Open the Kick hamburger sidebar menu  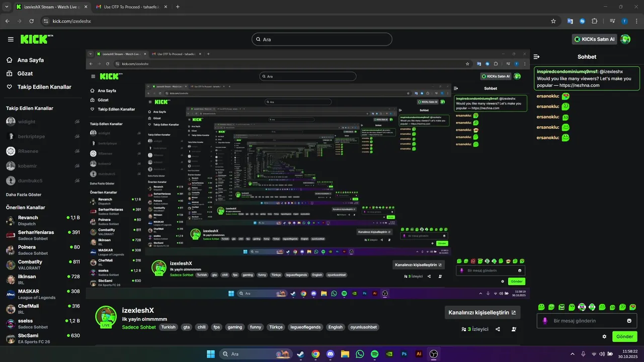click(x=11, y=39)
